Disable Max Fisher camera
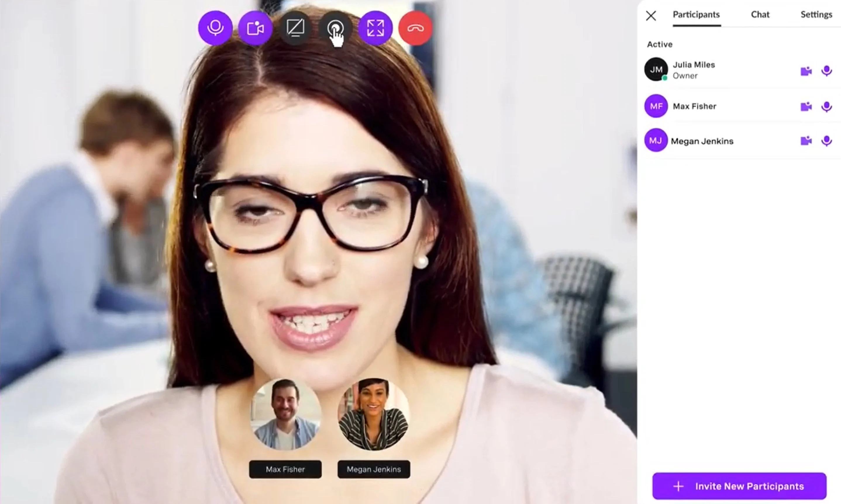 (806, 106)
